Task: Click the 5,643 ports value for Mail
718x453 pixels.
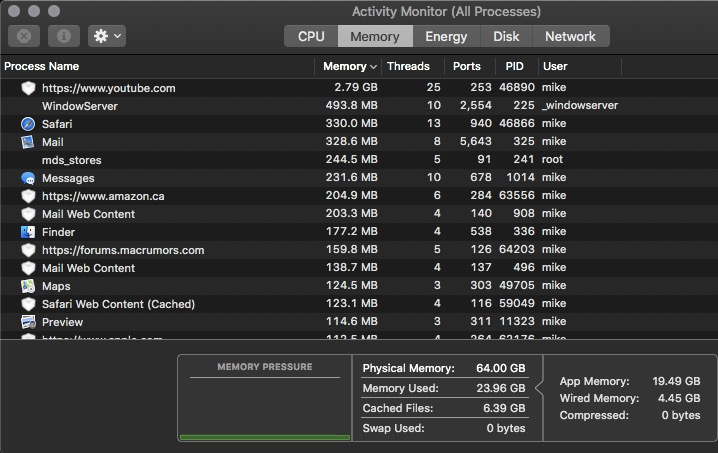Action: click(x=476, y=141)
